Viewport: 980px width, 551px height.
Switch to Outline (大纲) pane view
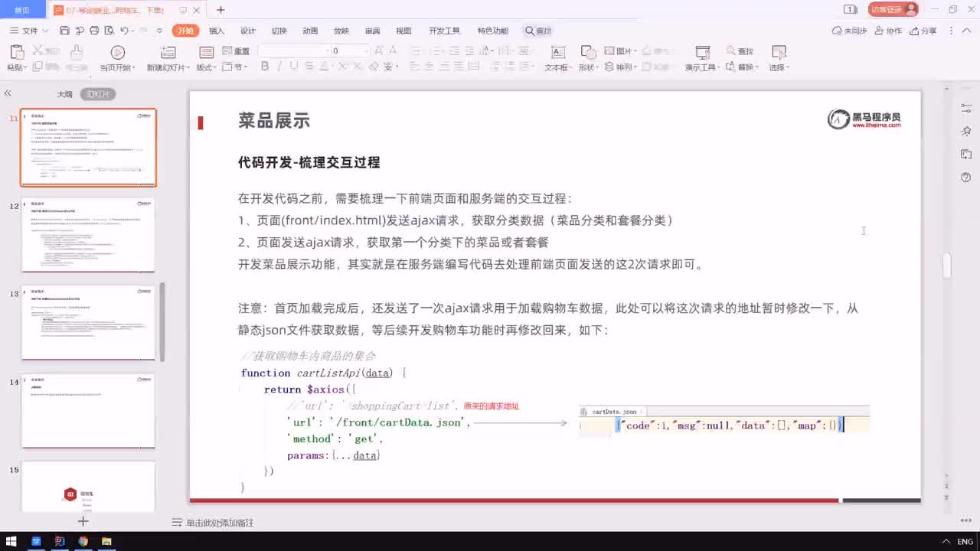(x=65, y=94)
